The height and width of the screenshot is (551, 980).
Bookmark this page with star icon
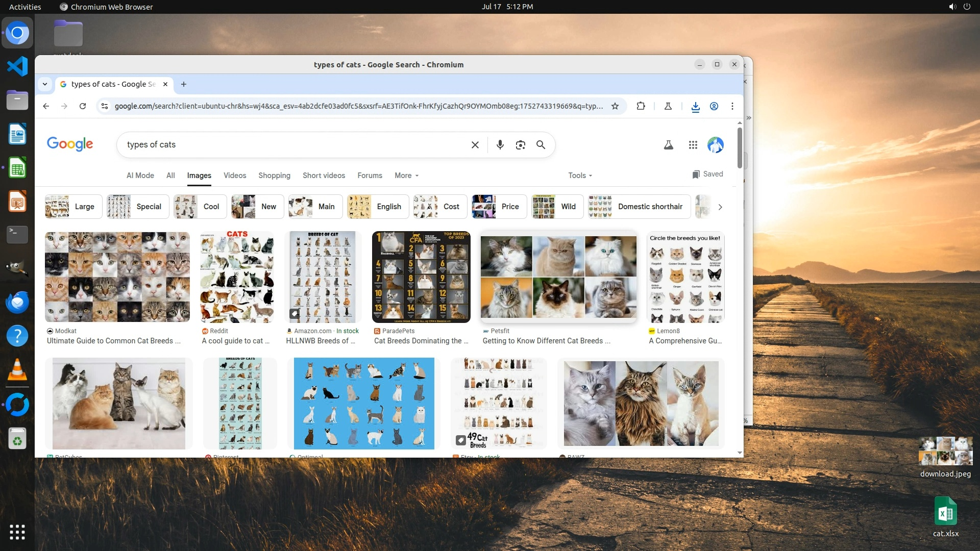pyautogui.click(x=615, y=106)
